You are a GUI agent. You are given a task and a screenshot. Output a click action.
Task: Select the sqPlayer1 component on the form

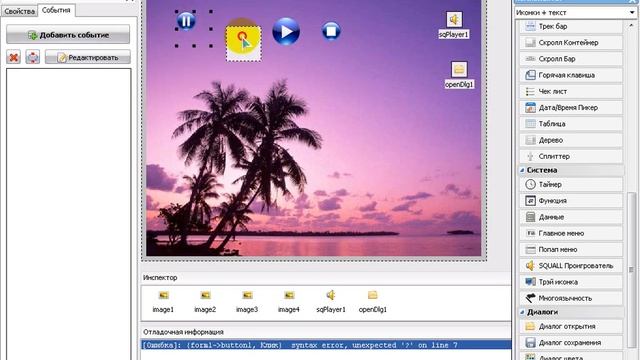454,25
